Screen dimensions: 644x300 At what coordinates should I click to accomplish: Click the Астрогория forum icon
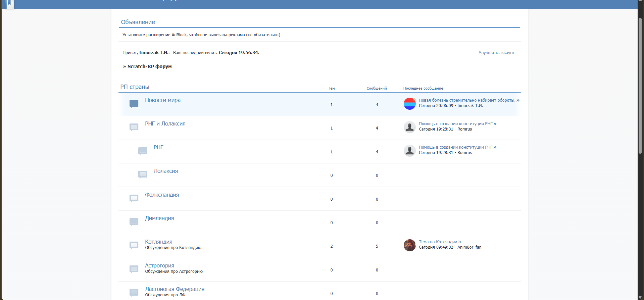tap(134, 269)
